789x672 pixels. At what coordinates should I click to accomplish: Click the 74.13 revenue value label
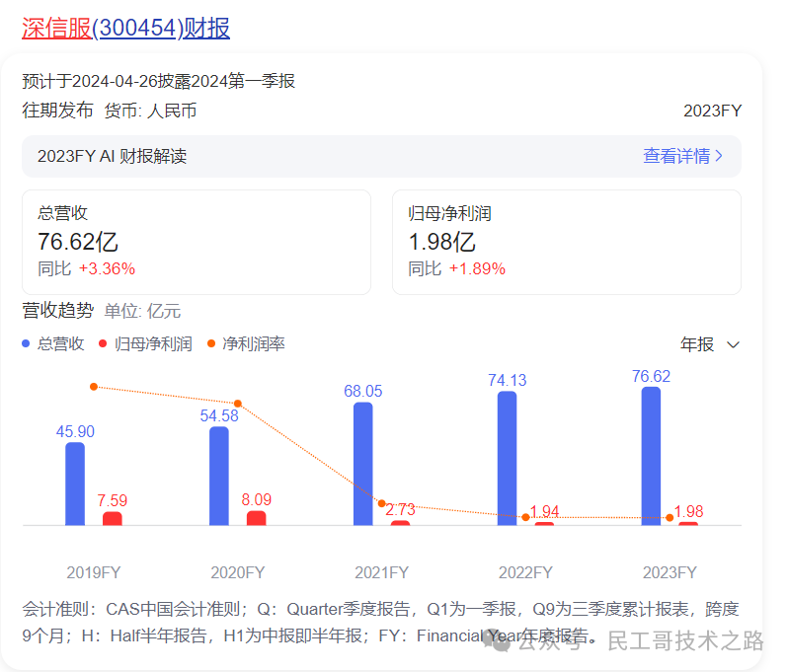pos(507,380)
